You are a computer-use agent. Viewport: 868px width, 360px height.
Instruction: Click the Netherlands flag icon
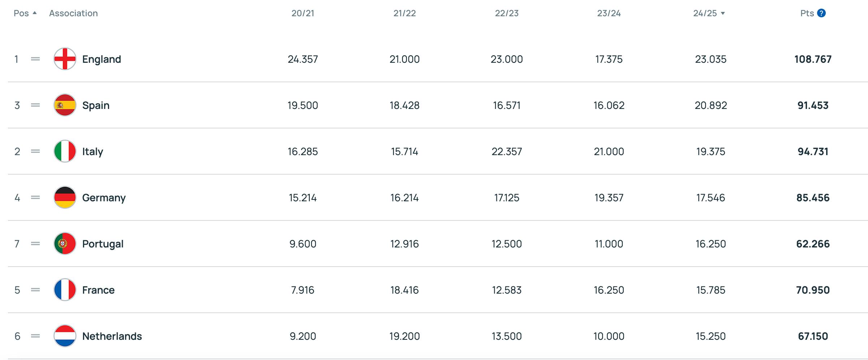[65, 336]
